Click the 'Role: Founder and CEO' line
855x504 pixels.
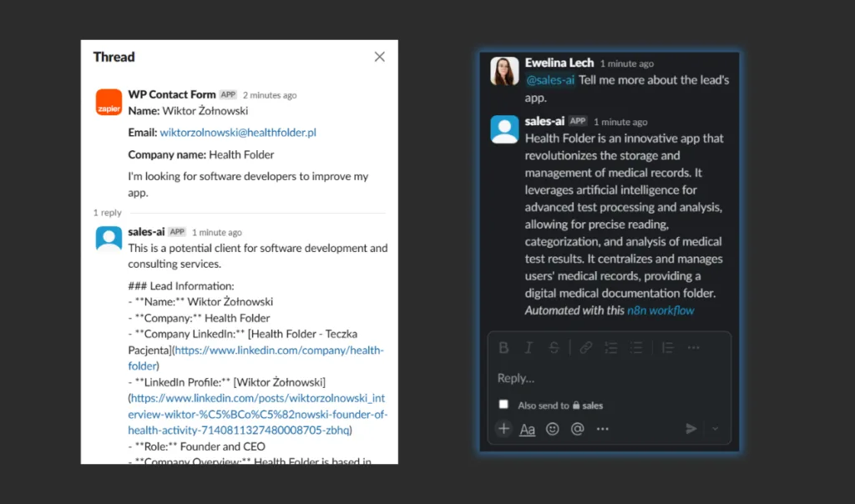[197, 446]
